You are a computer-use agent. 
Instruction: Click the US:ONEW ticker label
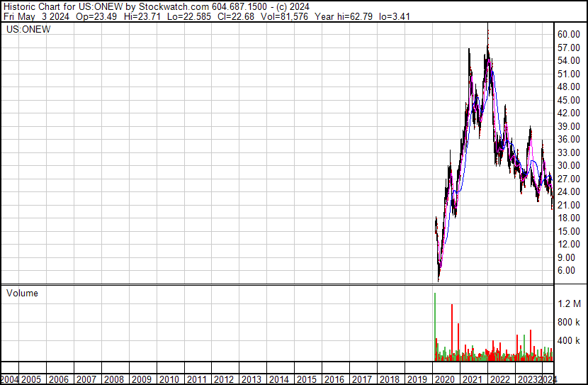(28, 30)
